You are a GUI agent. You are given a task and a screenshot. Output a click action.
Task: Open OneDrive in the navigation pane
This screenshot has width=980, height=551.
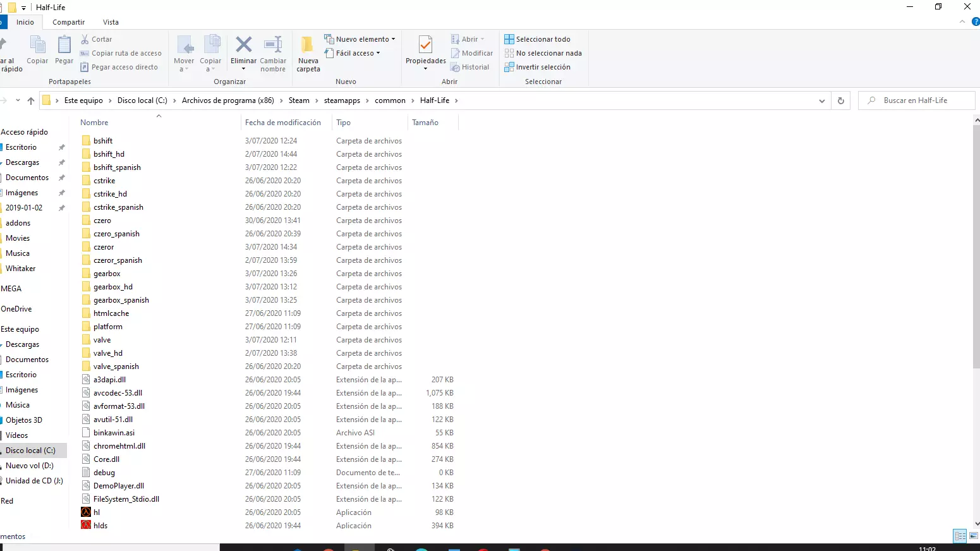click(16, 309)
